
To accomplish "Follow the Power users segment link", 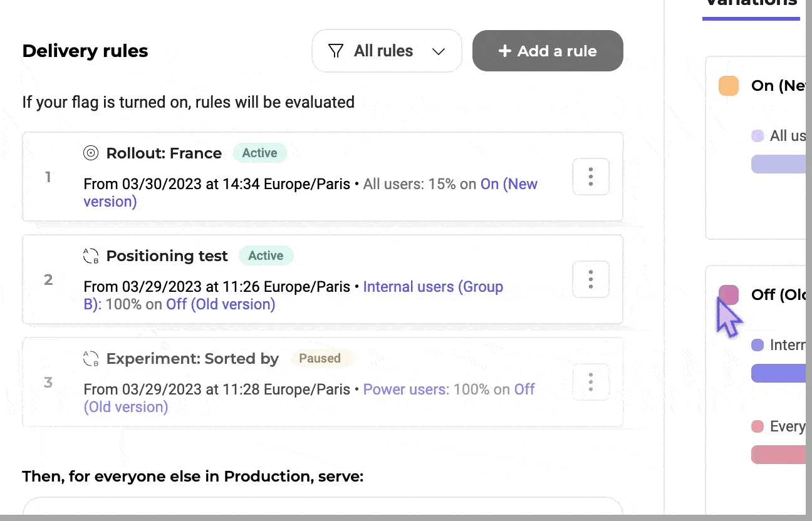I will point(405,389).
